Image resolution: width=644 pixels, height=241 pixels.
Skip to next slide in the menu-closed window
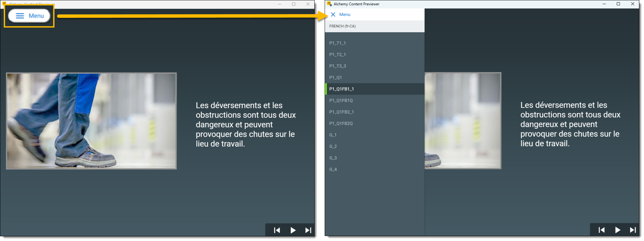[308, 230]
